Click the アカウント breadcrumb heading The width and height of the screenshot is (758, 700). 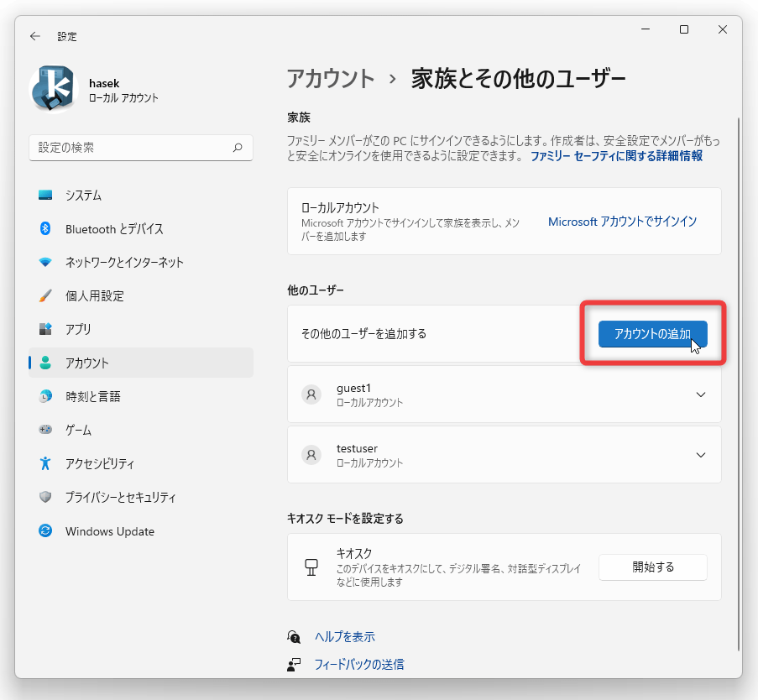[331, 79]
